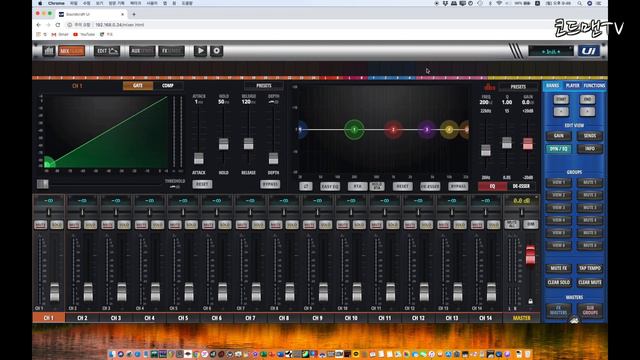Screen dimensions: 640x360
Task: Click the master fader lock icon
Action: click(530, 301)
